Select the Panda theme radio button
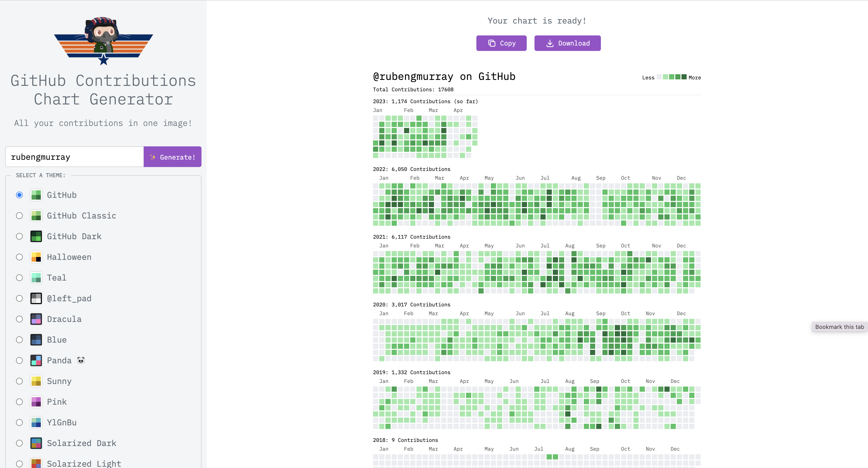 click(20, 360)
